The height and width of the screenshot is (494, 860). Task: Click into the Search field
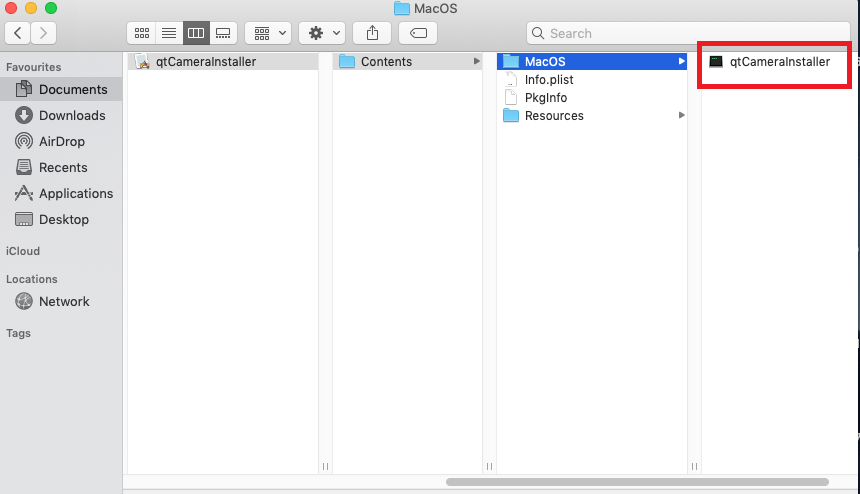coord(688,33)
